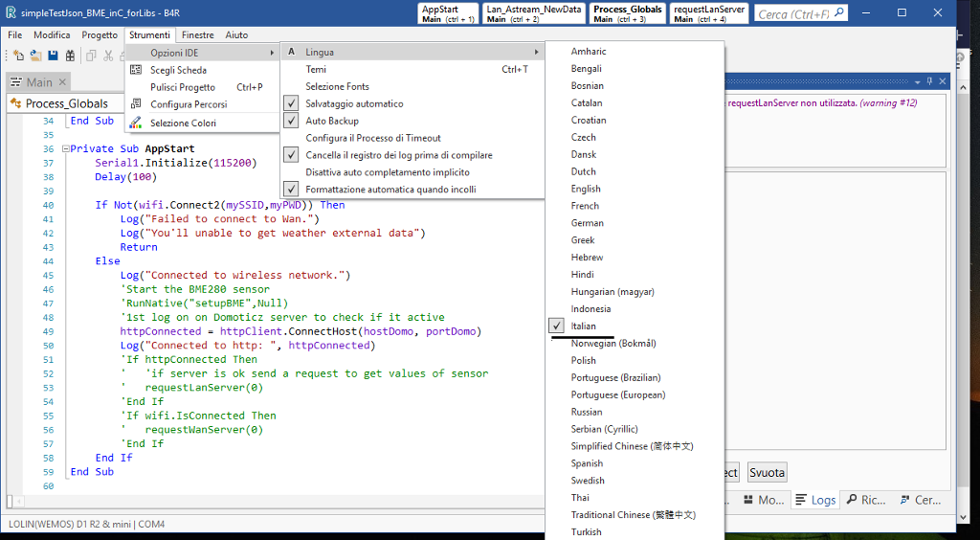Screen dimensions: 980x540
Task: Click the Open project toolbar icon
Action: tap(35, 56)
